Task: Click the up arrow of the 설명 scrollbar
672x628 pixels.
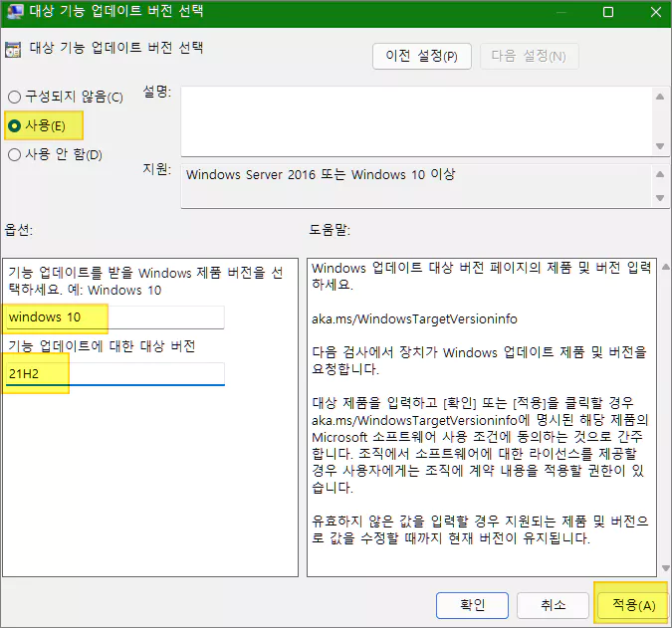Action: coord(660,97)
